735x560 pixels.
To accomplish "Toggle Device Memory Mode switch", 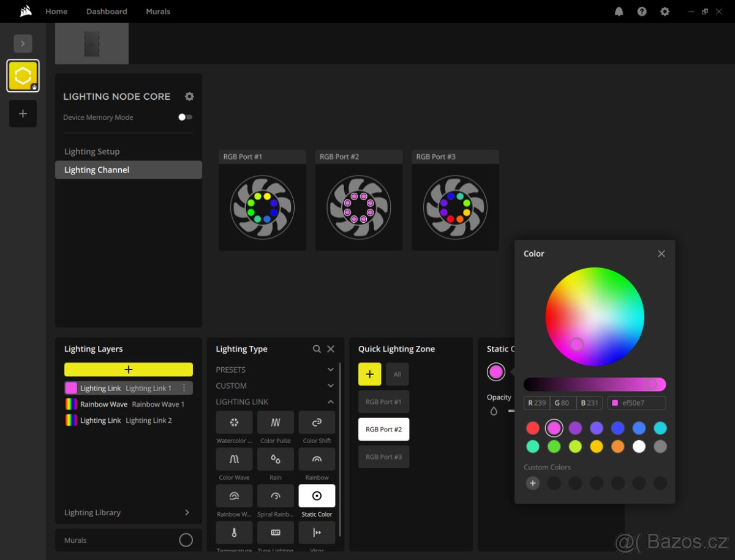I will (x=185, y=117).
